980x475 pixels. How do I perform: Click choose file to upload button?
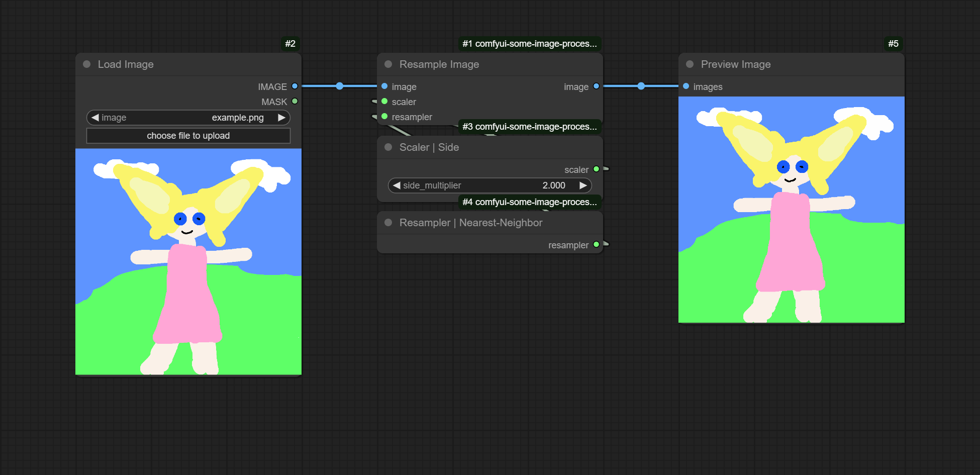point(188,136)
